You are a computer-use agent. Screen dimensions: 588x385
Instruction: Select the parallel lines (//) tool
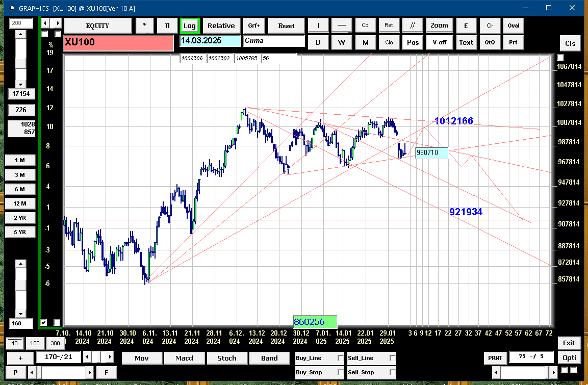(412, 25)
